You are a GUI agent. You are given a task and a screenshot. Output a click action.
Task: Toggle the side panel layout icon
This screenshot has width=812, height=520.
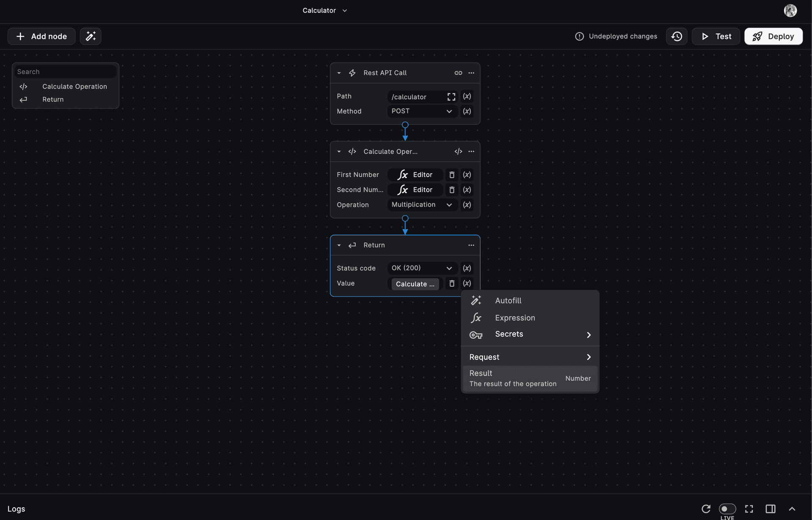tap(770, 509)
